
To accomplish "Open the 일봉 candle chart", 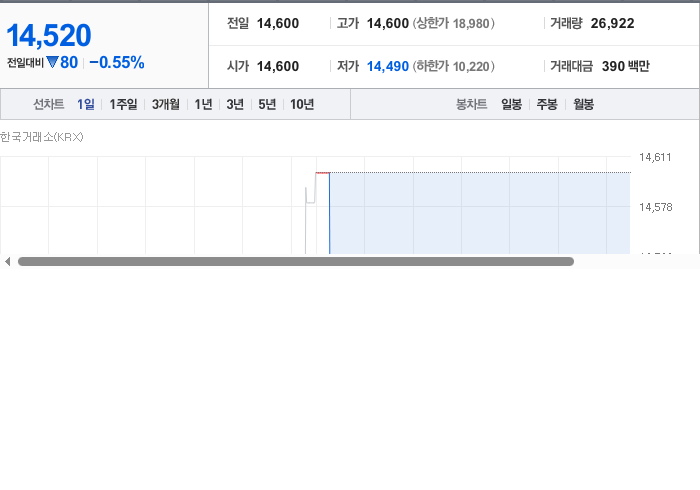I will 512,104.
